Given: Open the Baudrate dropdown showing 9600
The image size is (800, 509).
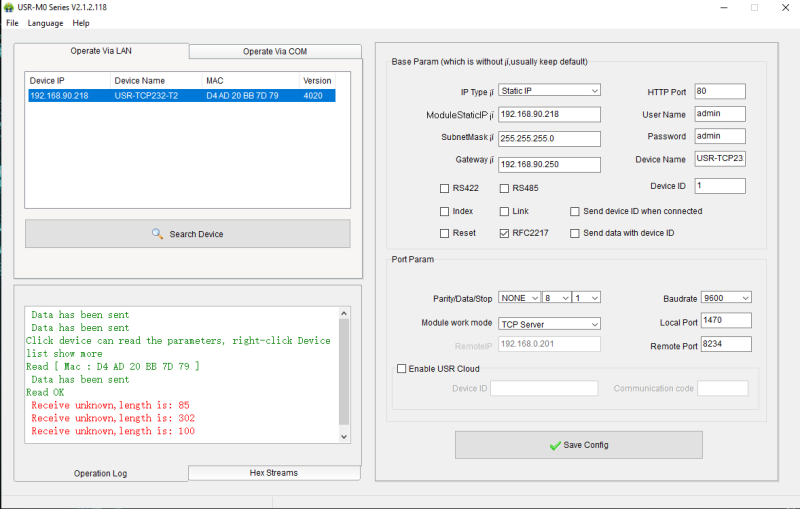Looking at the screenshot, I should pos(726,298).
